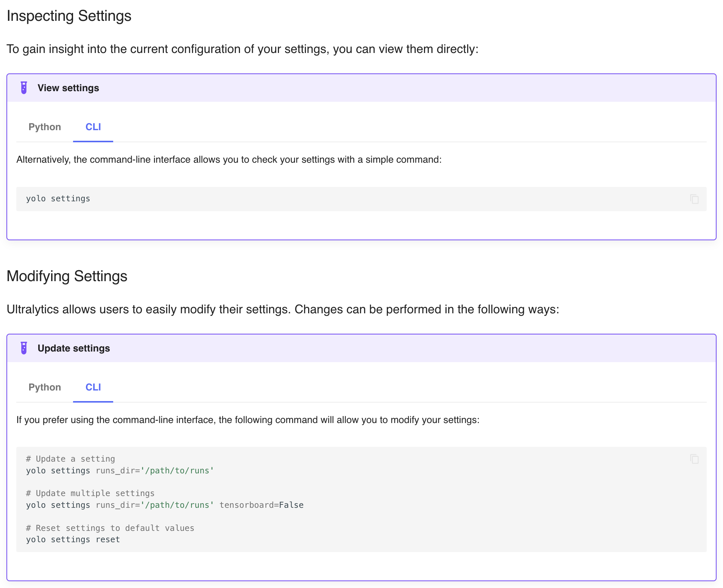This screenshot has height=588, width=723.
Task: Click the "Update multiple settings" comment line
Action: tap(90, 493)
